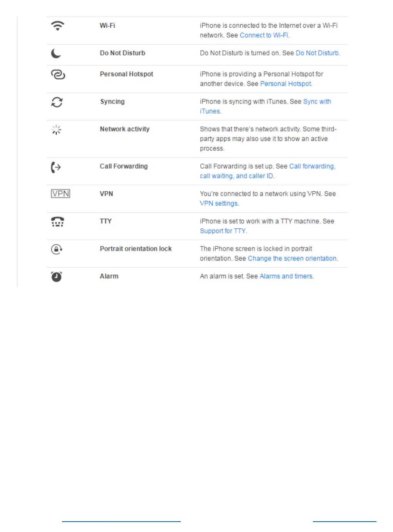Open the Connect to Wi-Fi link
Viewport: 393px width, 532px height.
pos(264,35)
